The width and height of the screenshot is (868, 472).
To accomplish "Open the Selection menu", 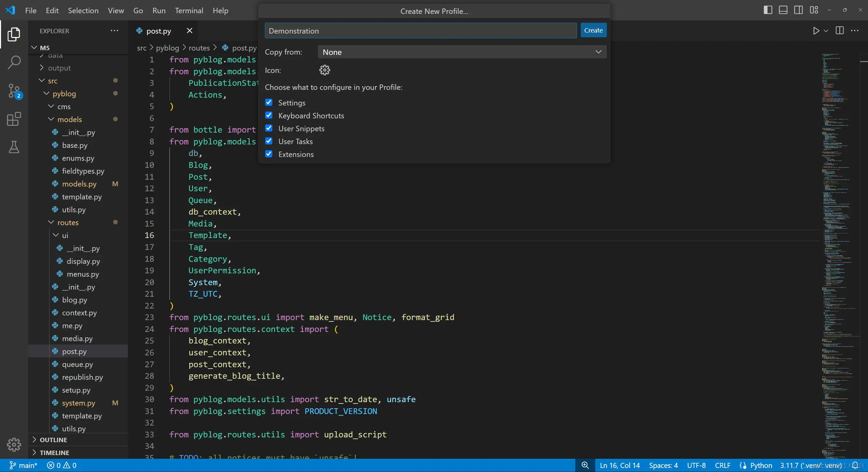I will [x=83, y=11].
